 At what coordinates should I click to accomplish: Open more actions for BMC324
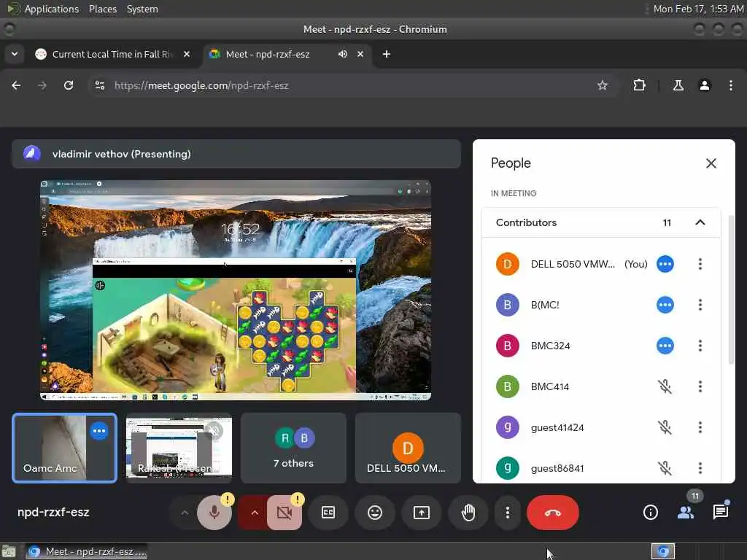[x=700, y=346]
